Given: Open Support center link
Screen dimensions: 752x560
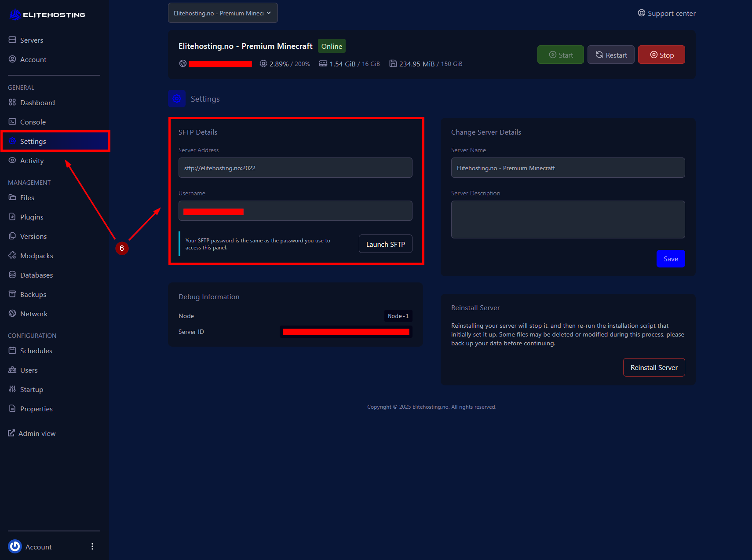Looking at the screenshot, I should point(667,13).
